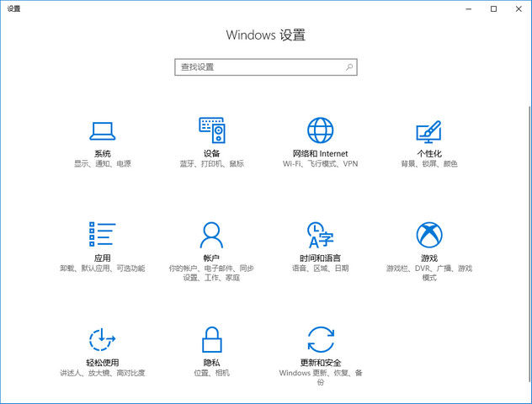The width and height of the screenshot is (532, 404).
Task: Open the 隐私 padlock icon
Action: (x=212, y=339)
